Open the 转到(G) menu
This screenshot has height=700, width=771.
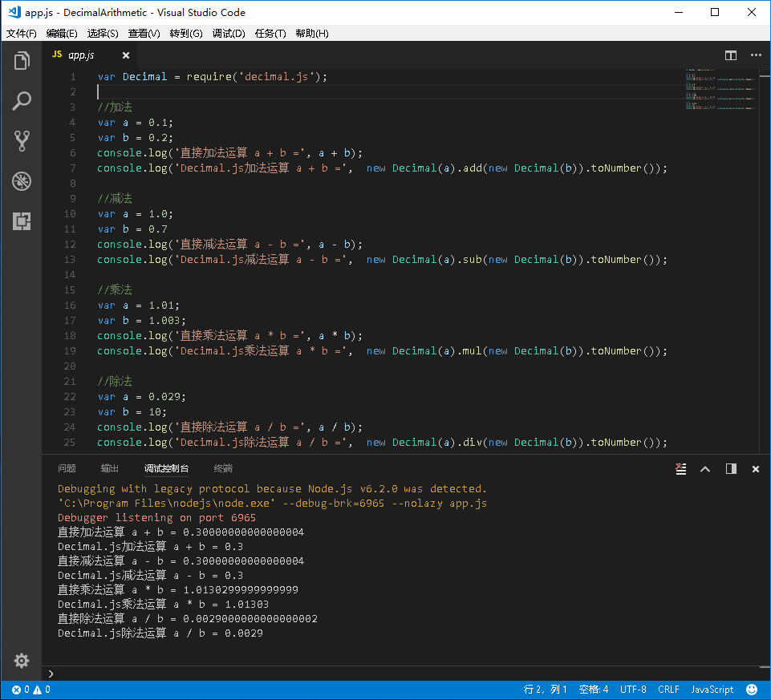(186, 34)
